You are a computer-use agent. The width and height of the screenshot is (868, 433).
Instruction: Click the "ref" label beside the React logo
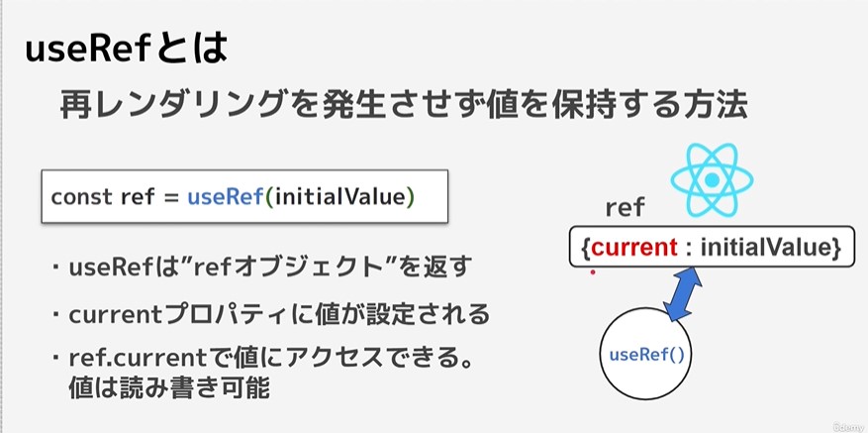click(625, 208)
